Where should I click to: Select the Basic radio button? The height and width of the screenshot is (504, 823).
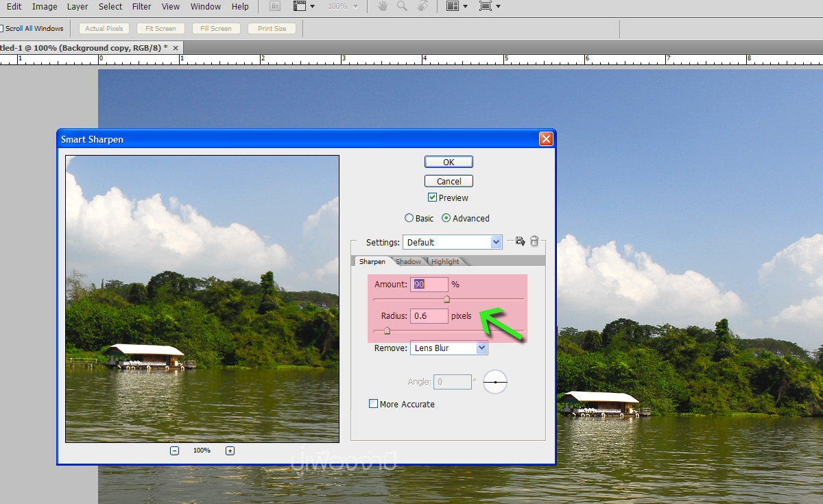click(409, 218)
